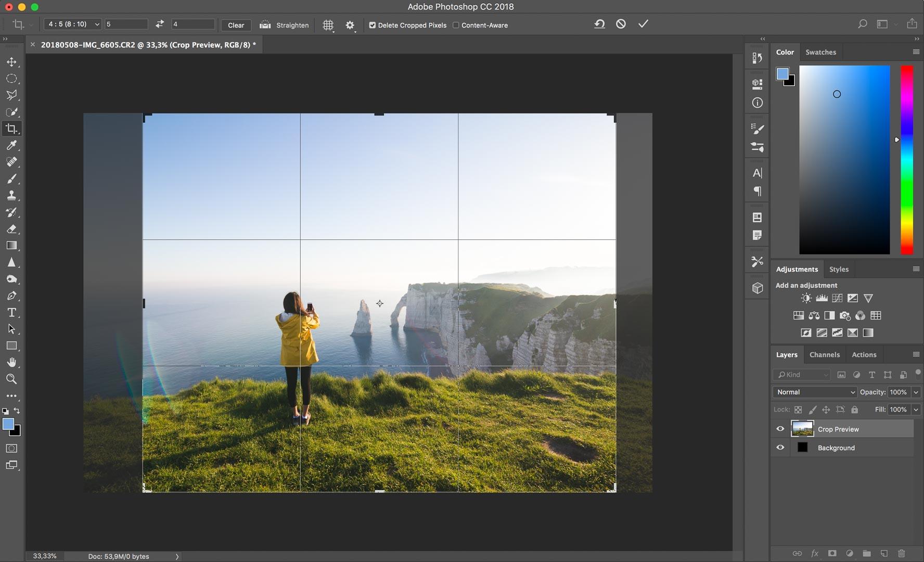Commit the current crop with checkmark
Screen dimensions: 924x562
[x=644, y=24]
